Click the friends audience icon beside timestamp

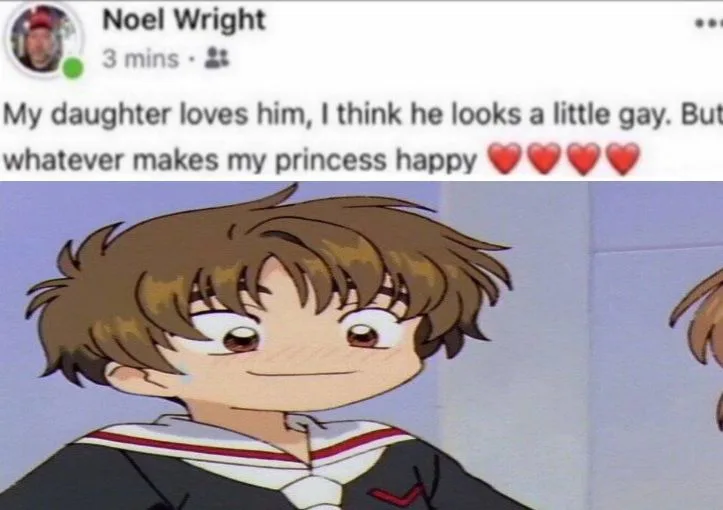click(x=216, y=59)
